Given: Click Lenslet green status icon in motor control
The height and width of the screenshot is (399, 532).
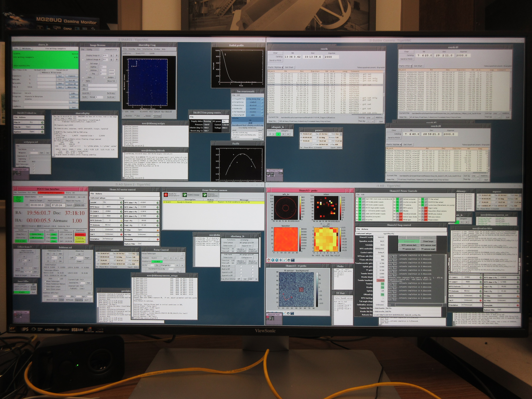Looking at the screenshot, I should tap(121, 203).
